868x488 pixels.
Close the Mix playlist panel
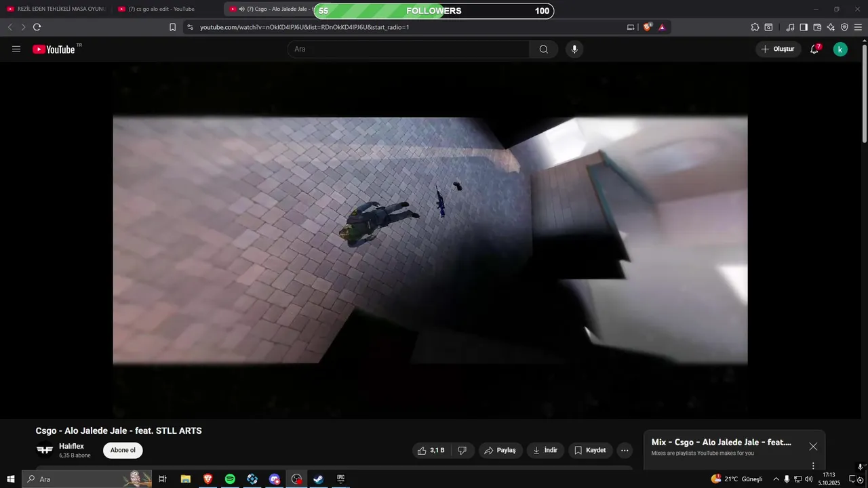point(813,447)
